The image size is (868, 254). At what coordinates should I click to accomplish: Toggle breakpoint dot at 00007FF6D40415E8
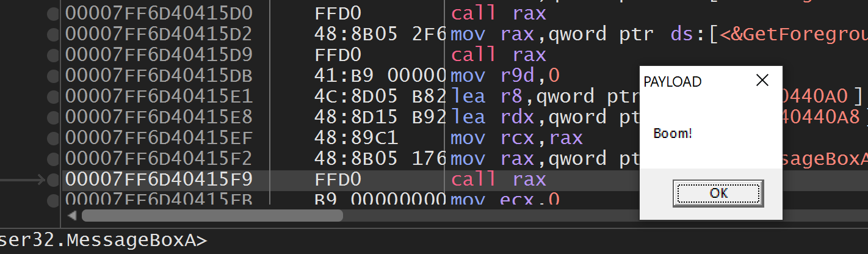click(x=54, y=117)
